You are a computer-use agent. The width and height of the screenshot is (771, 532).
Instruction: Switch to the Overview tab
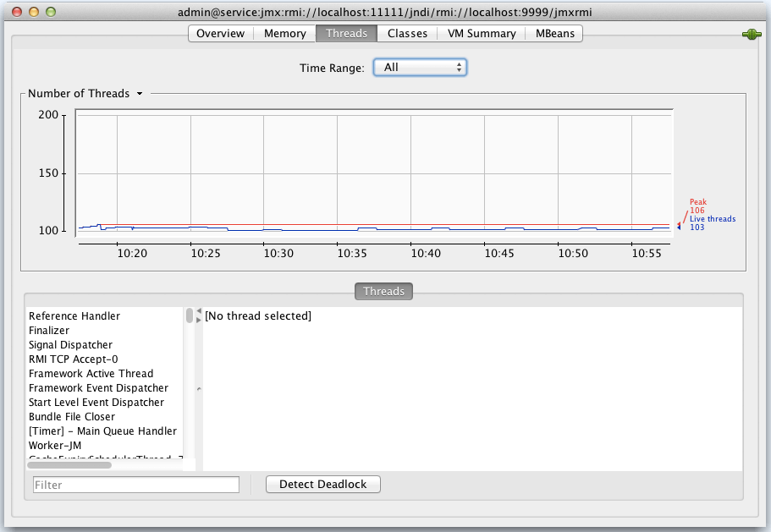tap(220, 33)
